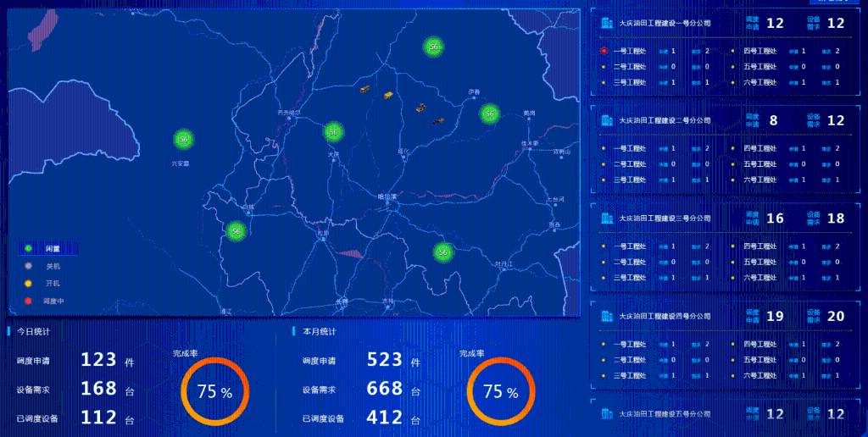Select the leftmost yellow vehicle icon on map
This screenshot has height=437, width=868.
[364, 88]
